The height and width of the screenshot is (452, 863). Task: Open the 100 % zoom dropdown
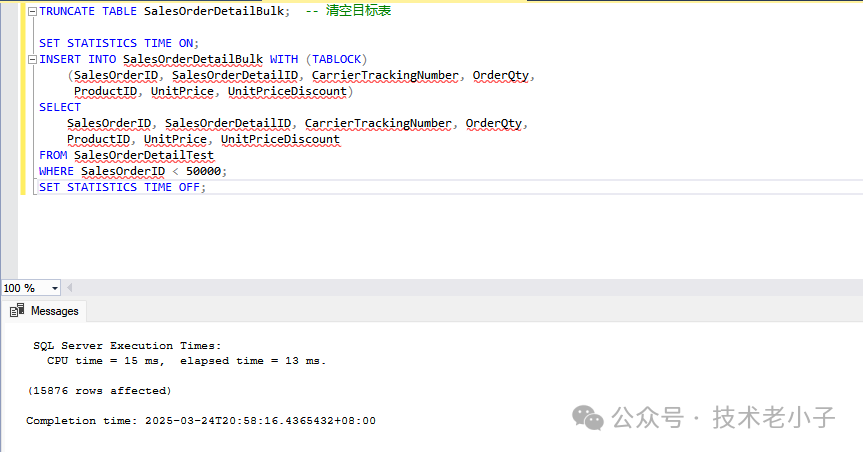point(54,288)
